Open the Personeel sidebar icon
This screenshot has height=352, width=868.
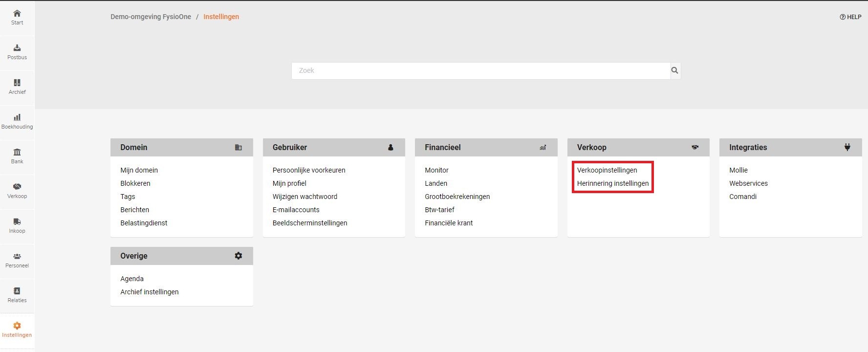pyautogui.click(x=17, y=256)
